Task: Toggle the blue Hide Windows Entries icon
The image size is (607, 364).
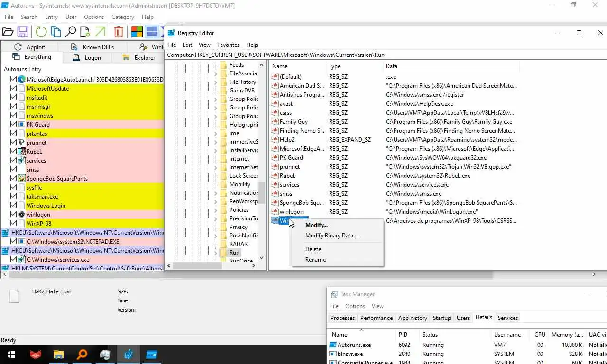Action: (152, 32)
